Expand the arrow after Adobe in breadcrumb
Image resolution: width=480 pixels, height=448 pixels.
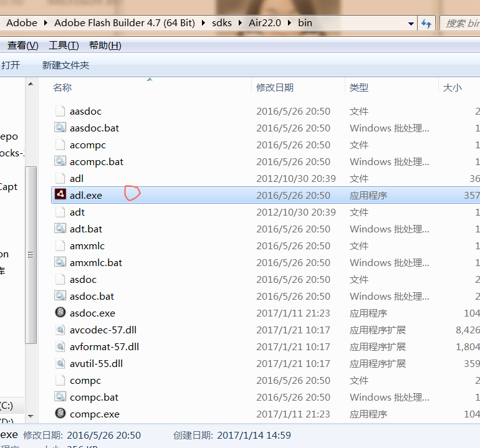[46, 23]
